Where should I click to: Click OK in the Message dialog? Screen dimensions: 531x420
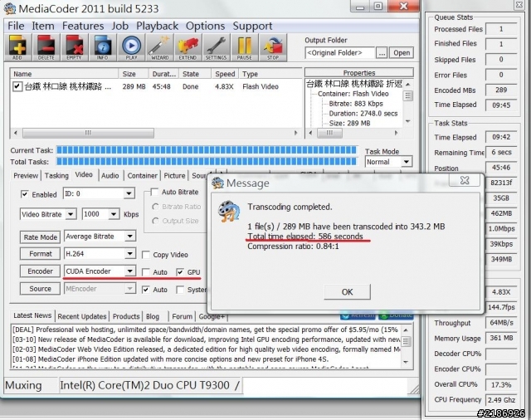(x=347, y=292)
